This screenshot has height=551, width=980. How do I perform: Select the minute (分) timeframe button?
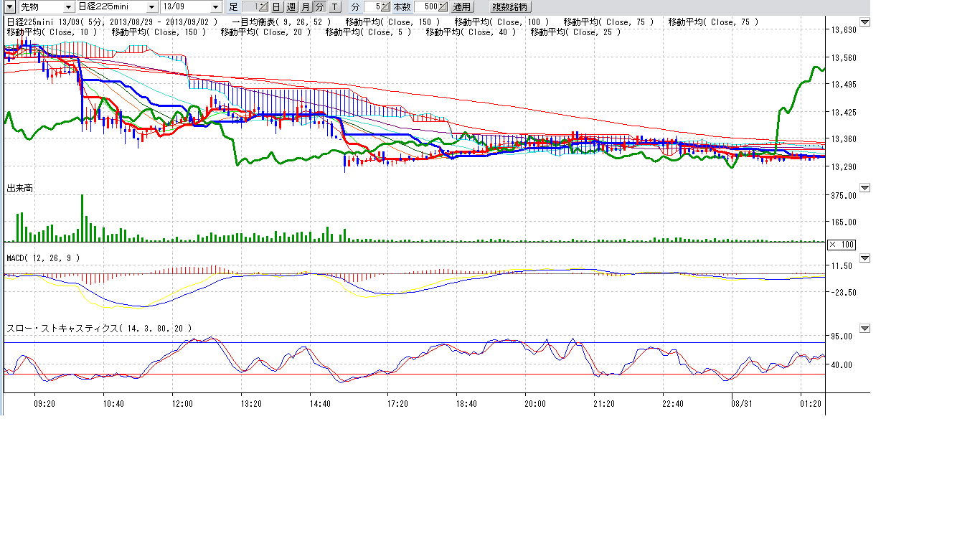[319, 7]
